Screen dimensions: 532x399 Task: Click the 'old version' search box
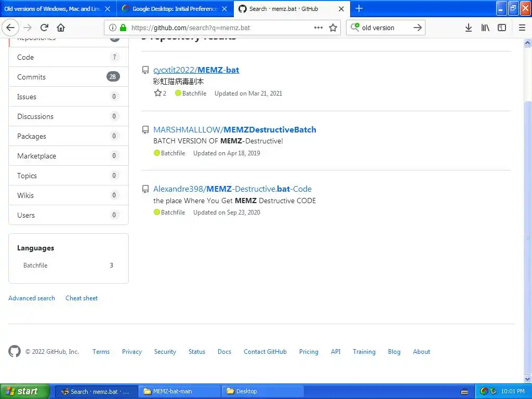385,28
